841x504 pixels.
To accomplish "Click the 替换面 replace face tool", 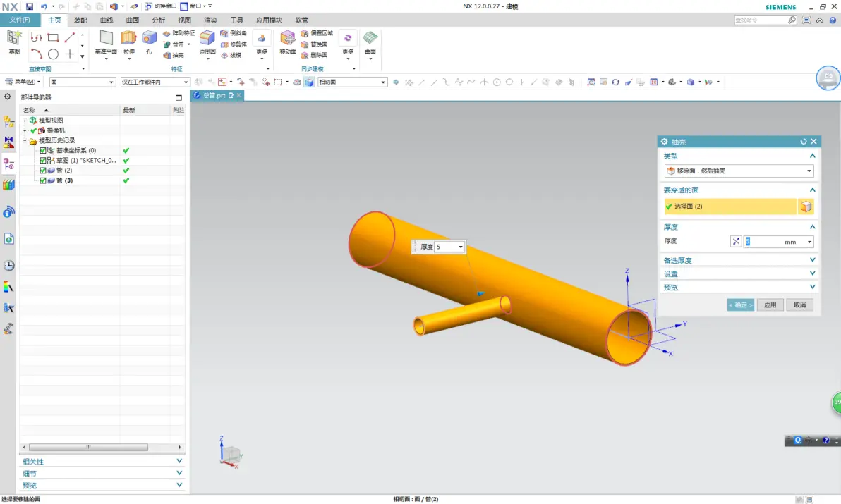I will coord(314,44).
